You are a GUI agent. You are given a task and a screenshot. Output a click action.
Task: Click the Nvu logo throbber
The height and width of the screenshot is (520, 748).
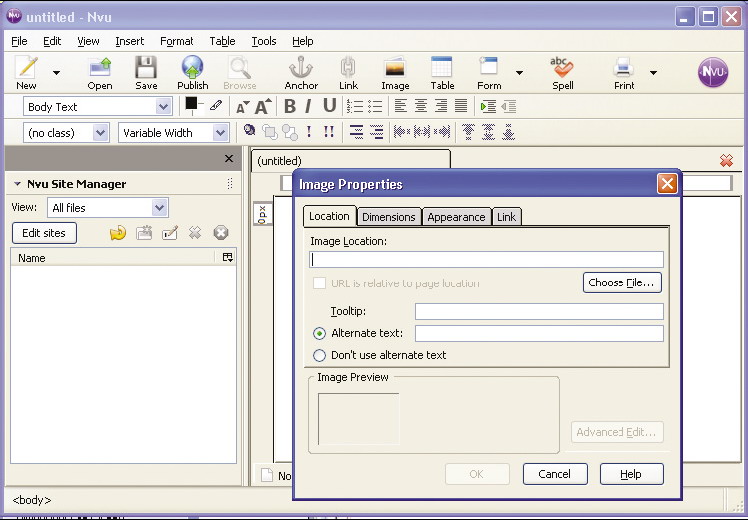713,72
